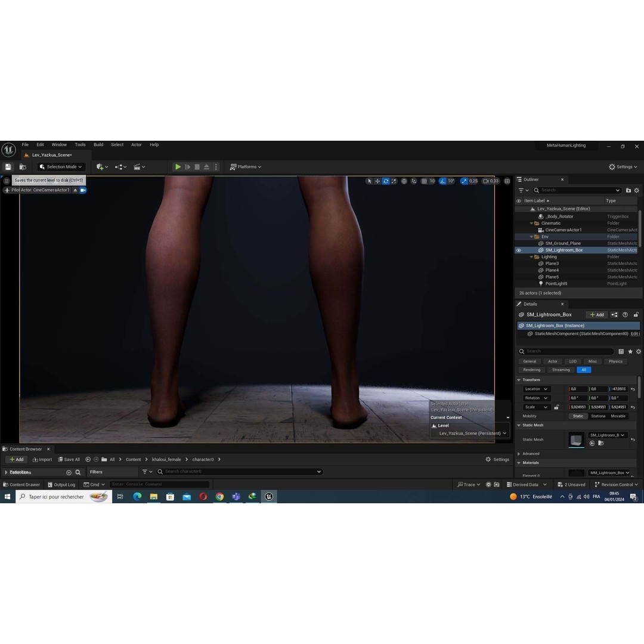Toggle the blue camera view icon

[x=83, y=190]
